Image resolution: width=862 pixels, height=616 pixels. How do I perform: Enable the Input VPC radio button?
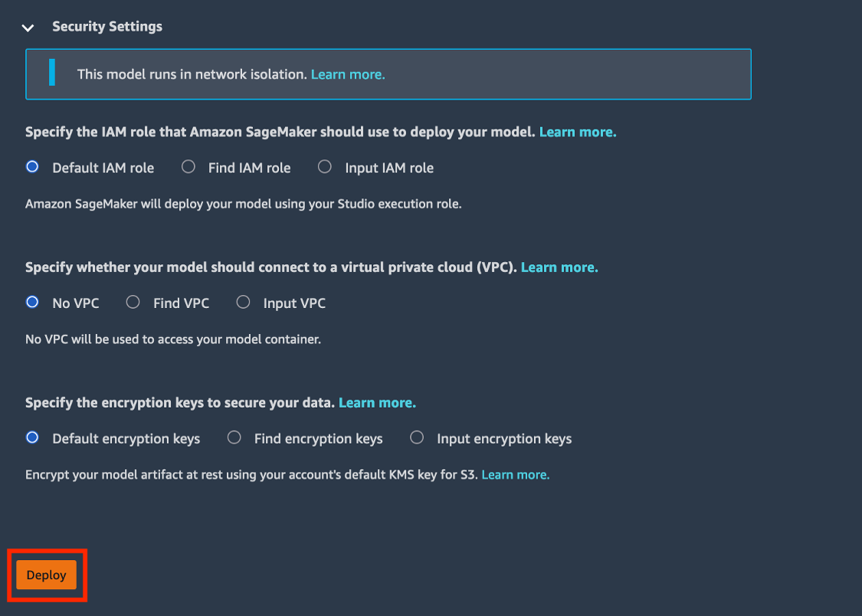pos(244,303)
